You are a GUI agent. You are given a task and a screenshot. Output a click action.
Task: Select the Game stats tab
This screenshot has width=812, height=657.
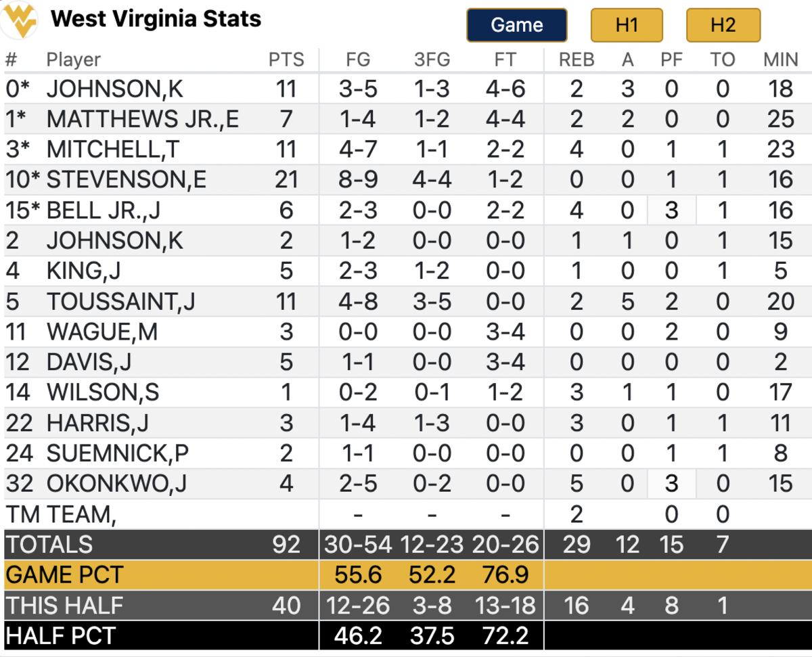tap(516, 25)
